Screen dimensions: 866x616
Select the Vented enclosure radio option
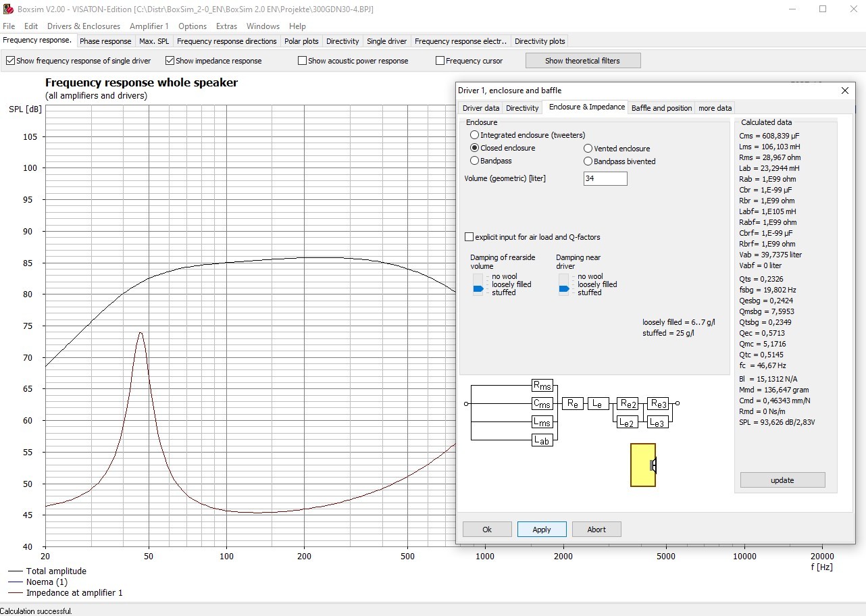588,149
